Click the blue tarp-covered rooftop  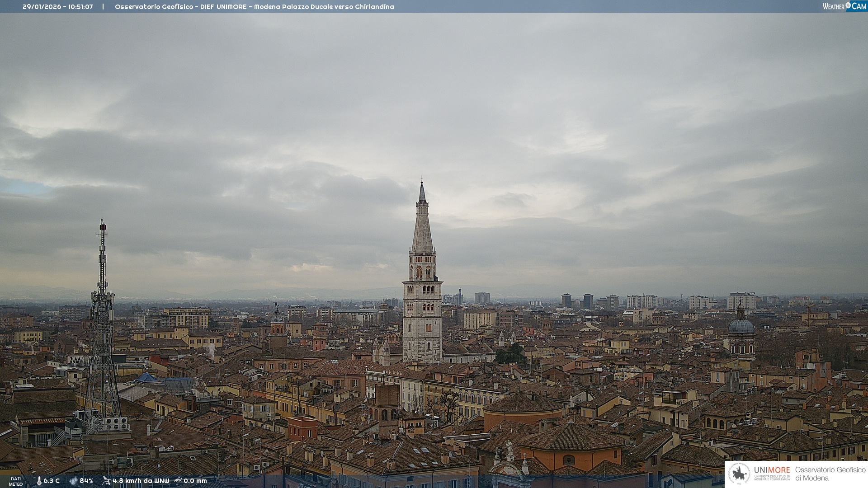[147, 378]
